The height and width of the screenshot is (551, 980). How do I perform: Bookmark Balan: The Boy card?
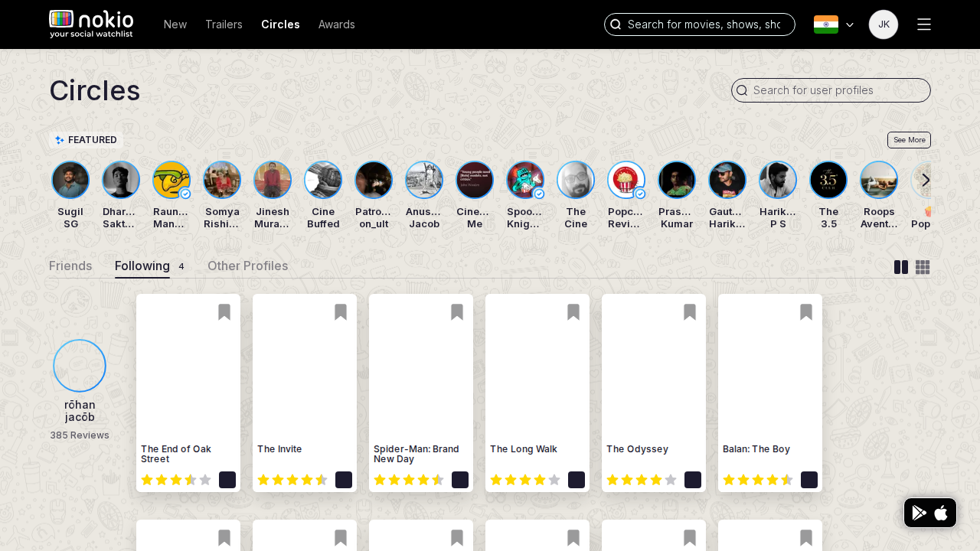pyautogui.click(x=806, y=312)
